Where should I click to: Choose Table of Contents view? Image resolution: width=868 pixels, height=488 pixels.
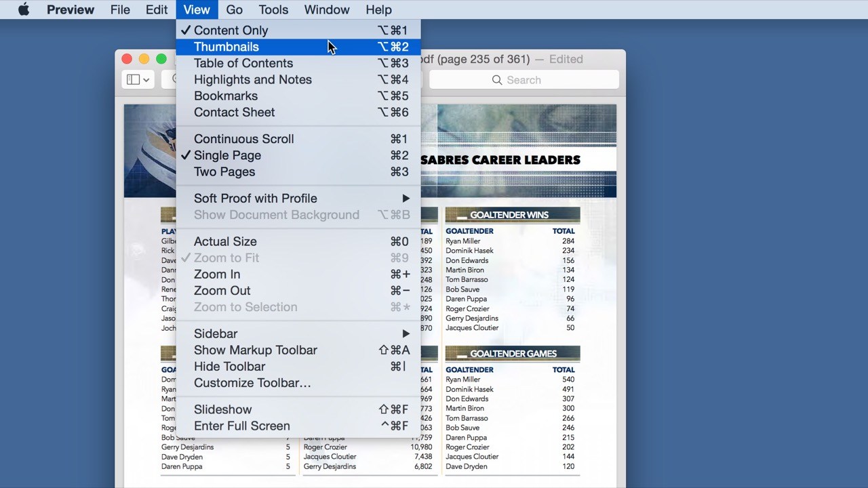tap(298, 63)
